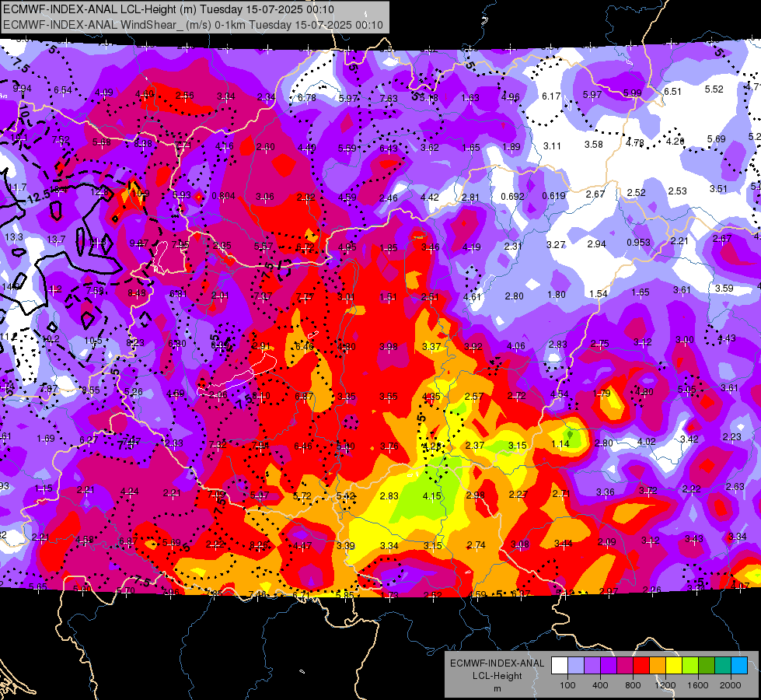Click the yellow legend swatch
The image size is (761, 700).
tap(674, 666)
